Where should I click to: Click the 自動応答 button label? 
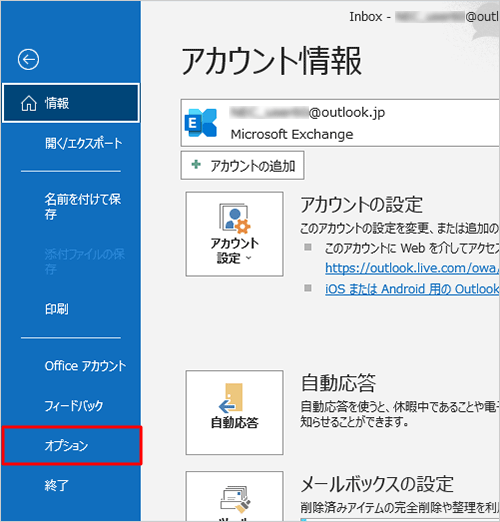[235, 423]
